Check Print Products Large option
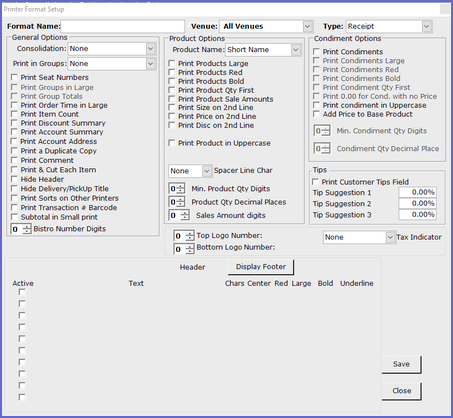The width and height of the screenshot is (453, 418). [x=172, y=63]
